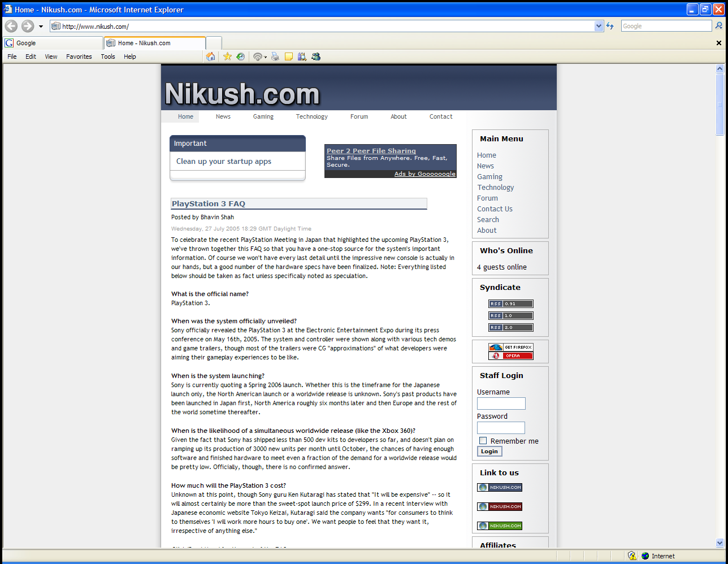Expand the address bar URL dropdown

pos(599,26)
